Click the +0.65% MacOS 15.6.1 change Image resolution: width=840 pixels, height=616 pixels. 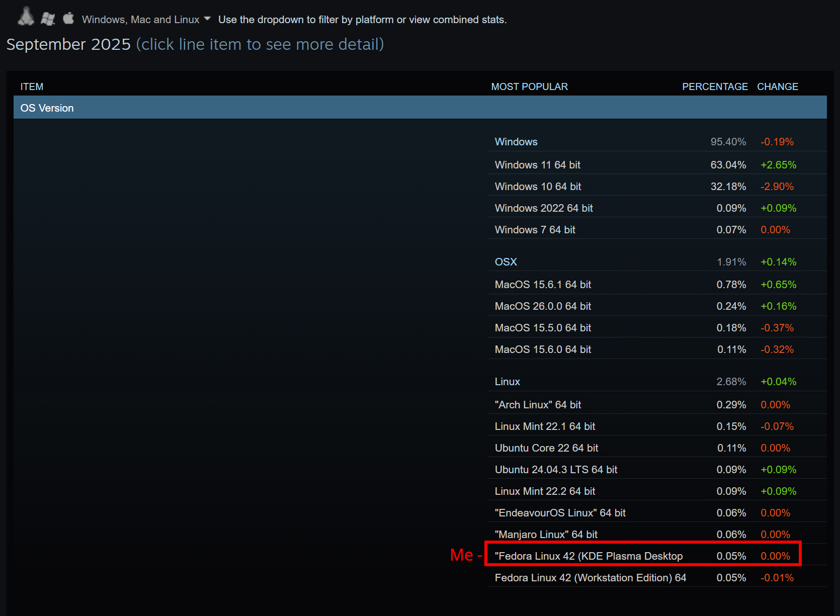778,285
